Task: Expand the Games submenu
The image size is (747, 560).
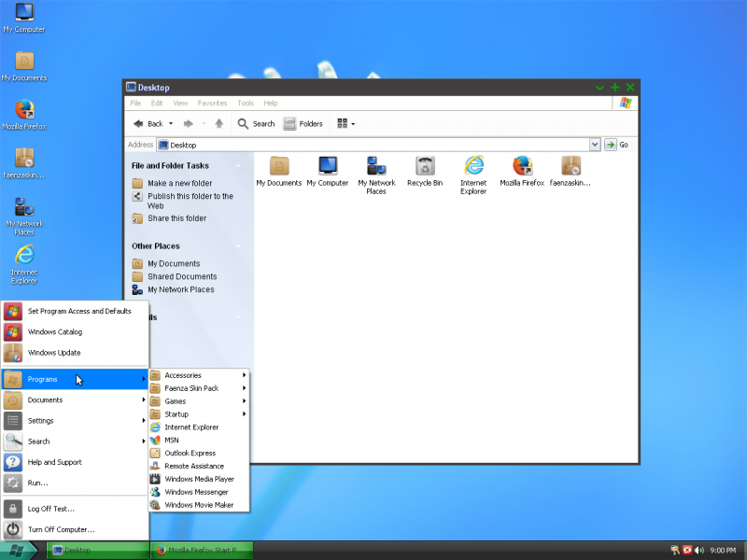Action: [x=199, y=401]
